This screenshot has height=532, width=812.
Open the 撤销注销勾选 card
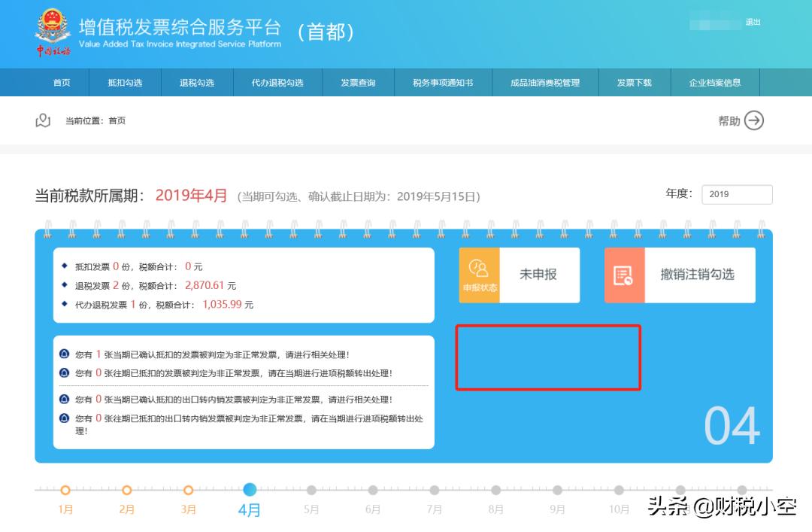coord(679,275)
